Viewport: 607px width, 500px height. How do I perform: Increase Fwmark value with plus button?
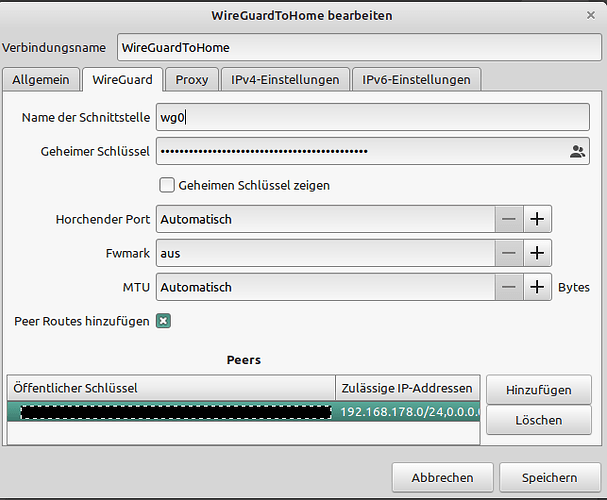click(x=537, y=253)
